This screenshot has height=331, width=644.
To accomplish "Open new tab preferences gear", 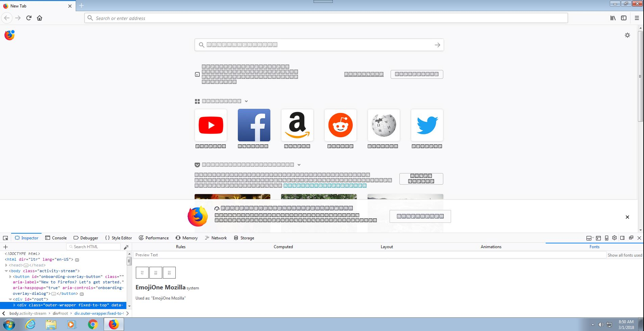I will pyautogui.click(x=627, y=35).
